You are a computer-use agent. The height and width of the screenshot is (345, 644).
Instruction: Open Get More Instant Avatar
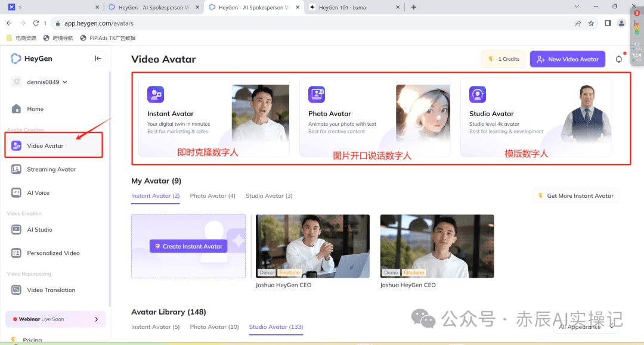pos(575,195)
